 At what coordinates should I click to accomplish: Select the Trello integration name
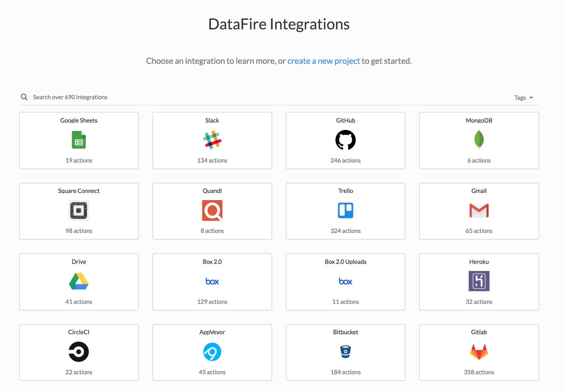point(346,191)
